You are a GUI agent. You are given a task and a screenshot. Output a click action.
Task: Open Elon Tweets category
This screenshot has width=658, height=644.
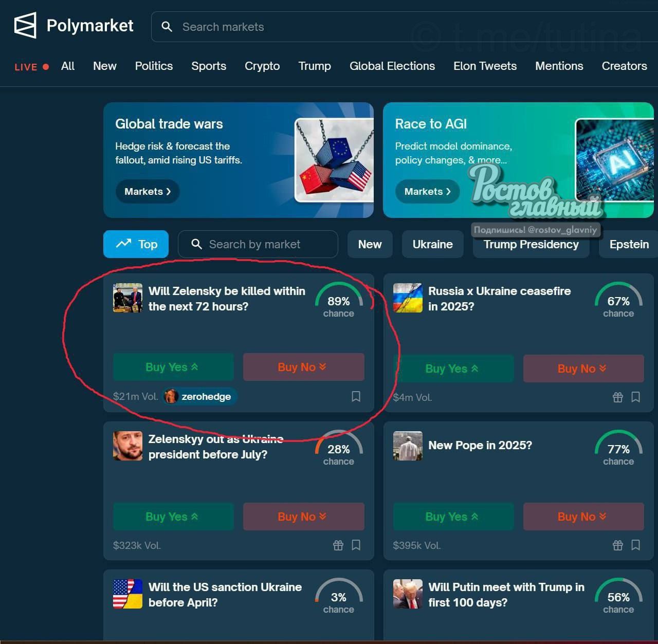[x=485, y=66]
